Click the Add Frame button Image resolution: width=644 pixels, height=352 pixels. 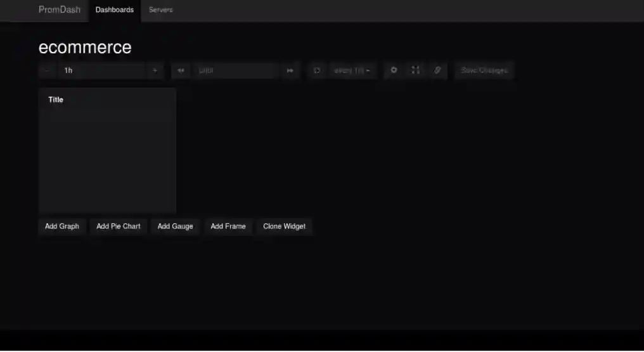[228, 226]
